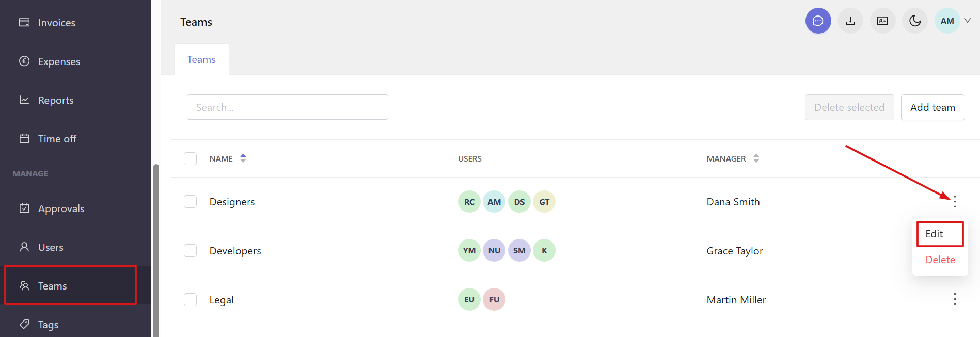
Task: Click the download icon in header
Action: click(850, 21)
